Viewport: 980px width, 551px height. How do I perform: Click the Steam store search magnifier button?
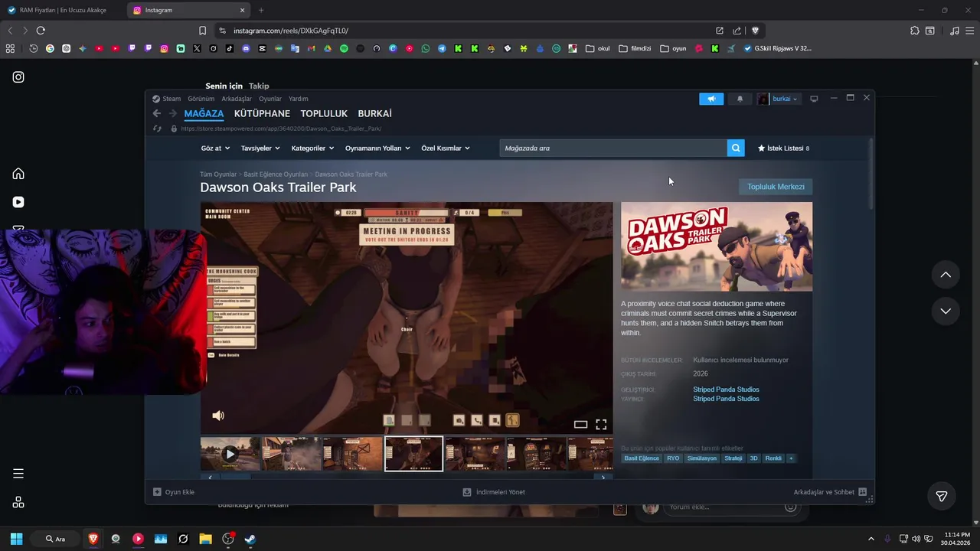pyautogui.click(x=736, y=148)
